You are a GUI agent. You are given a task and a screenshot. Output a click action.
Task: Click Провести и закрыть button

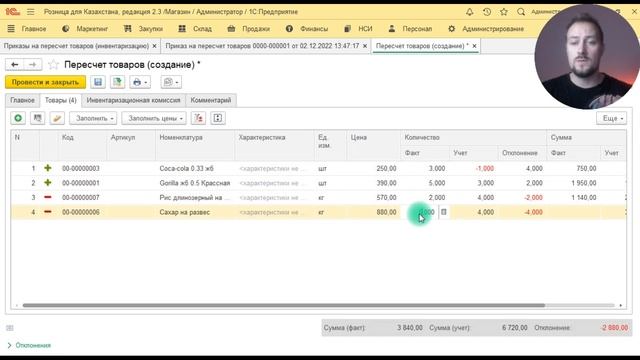click(x=45, y=82)
